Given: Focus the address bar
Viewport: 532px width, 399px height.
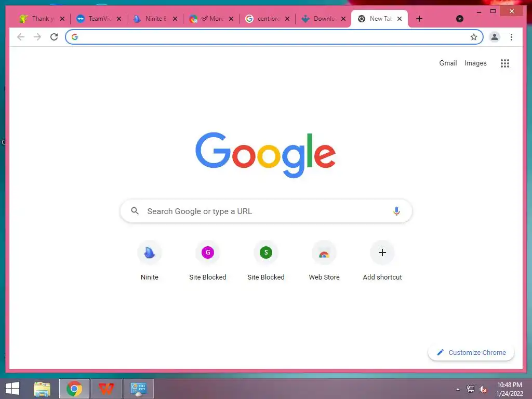Looking at the screenshot, I should pyautogui.click(x=274, y=37).
